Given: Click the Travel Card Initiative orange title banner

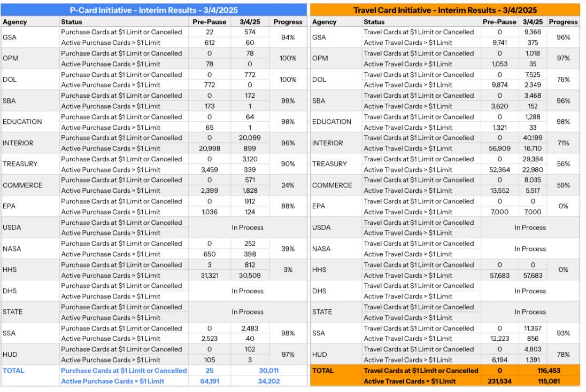Looking at the screenshot, I should click(x=445, y=10).
